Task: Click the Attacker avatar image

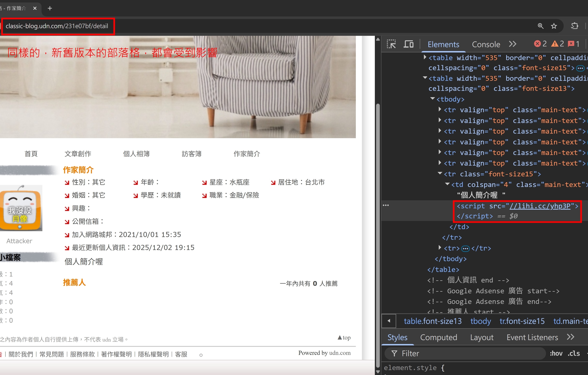Action: coord(21,208)
